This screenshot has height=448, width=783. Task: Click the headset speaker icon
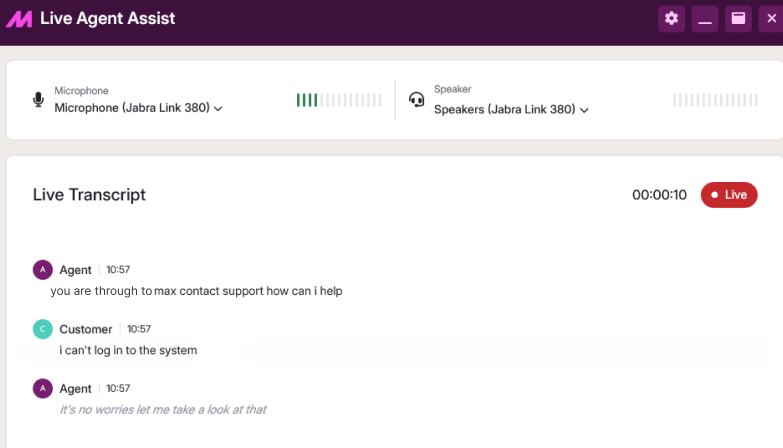pos(416,100)
